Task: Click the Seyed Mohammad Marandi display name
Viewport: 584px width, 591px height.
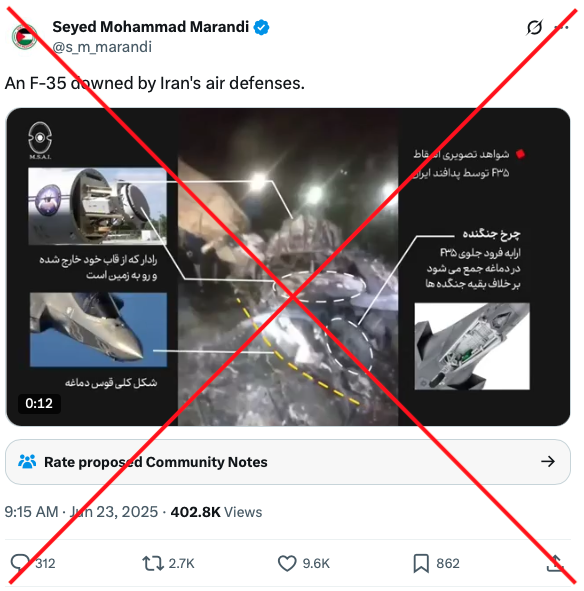Action: pos(150,27)
